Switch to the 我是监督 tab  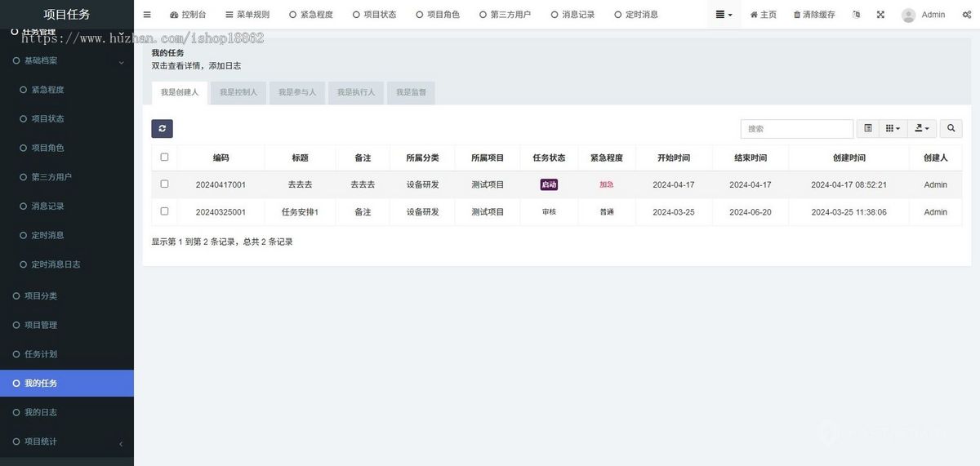pyautogui.click(x=411, y=92)
